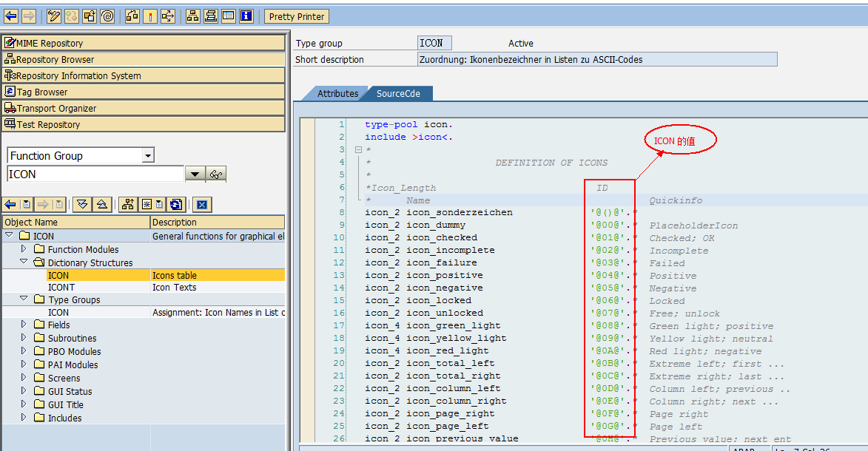Click the Superordinate Object List icon
The width and height of the screenshot is (868, 451).
[x=128, y=205]
